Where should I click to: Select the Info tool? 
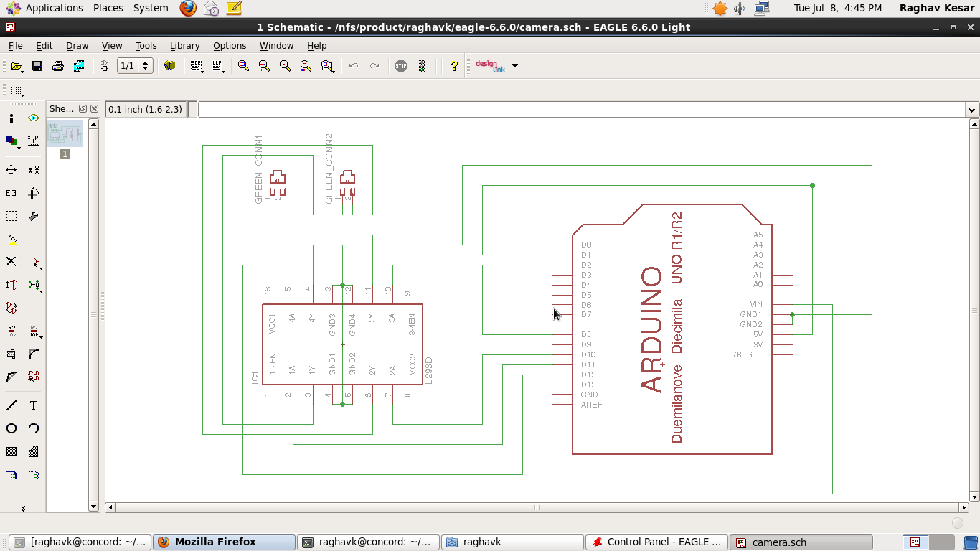[11, 118]
